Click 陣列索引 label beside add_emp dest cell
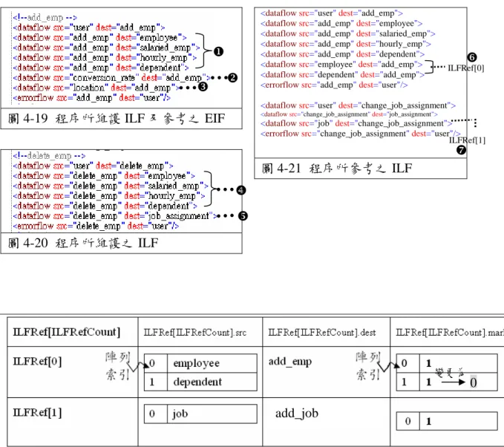Screen dimensions: 504x447 pos(368,366)
